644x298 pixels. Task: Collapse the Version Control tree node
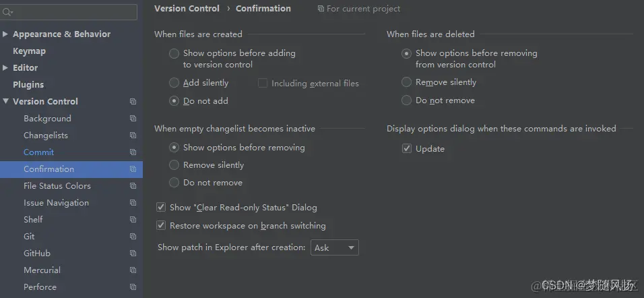click(6, 101)
